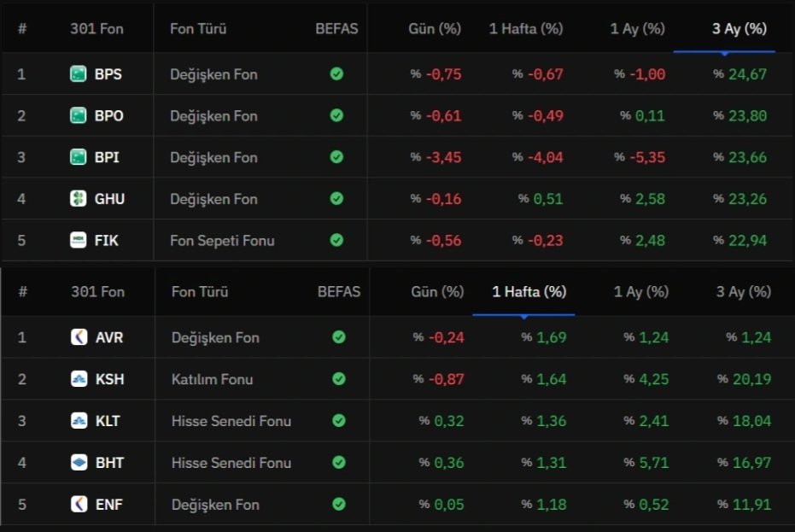Click BEFAS green checkmark in KLT row
This screenshot has width=795, height=532.
coord(339,420)
